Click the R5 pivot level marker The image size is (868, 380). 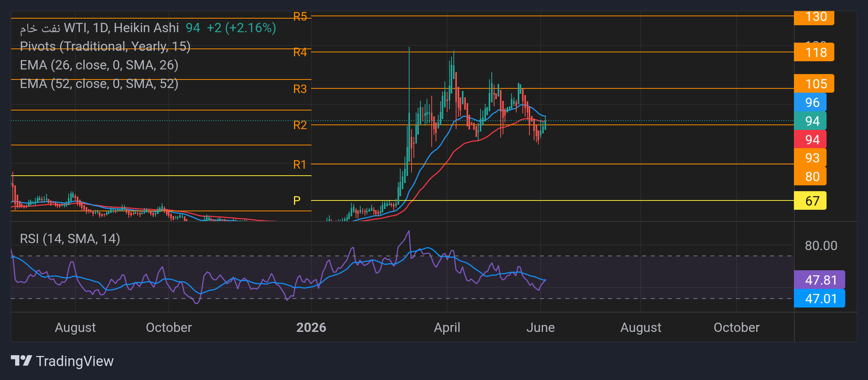300,16
